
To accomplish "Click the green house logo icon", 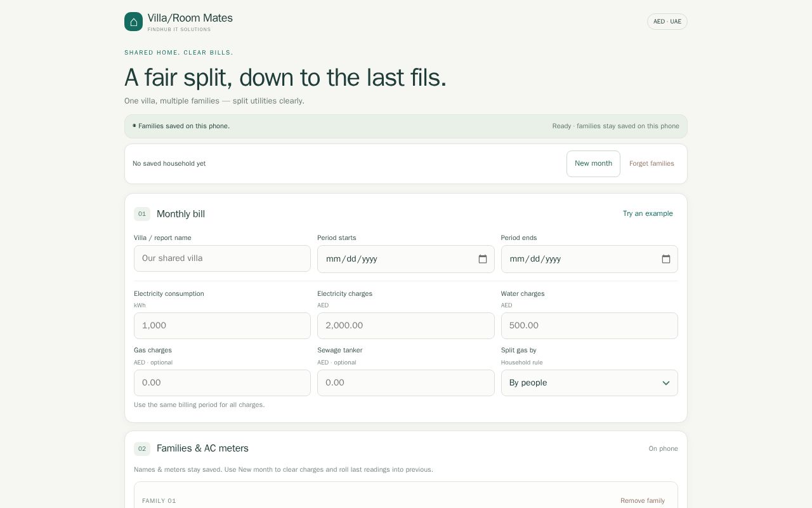I will click(133, 22).
